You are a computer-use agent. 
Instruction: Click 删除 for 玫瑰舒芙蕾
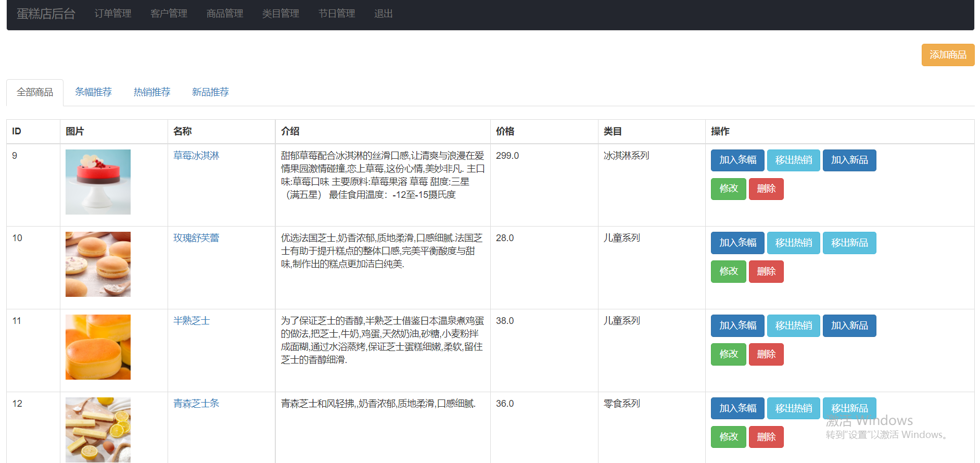coord(766,272)
